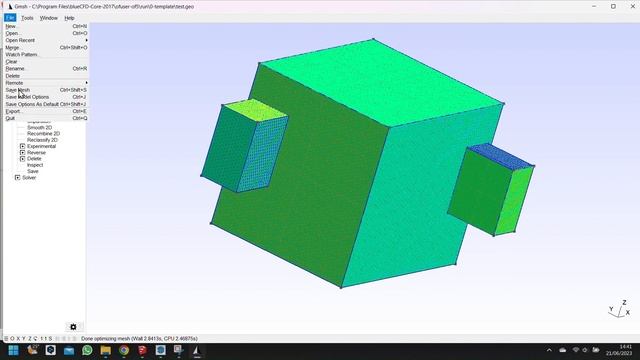The width and height of the screenshot is (640, 360).
Task: Click Smooth 2D in the mesh tree
Action: (x=39, y=127)
